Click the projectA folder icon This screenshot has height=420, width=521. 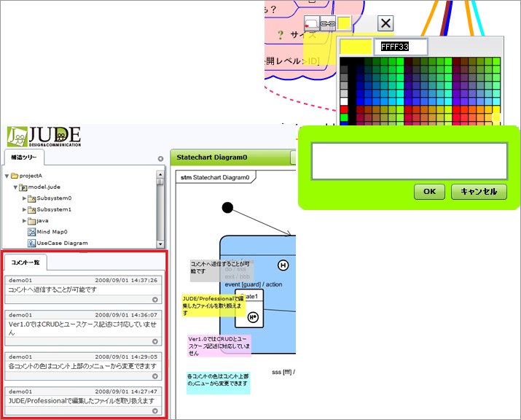coord(15,176)
